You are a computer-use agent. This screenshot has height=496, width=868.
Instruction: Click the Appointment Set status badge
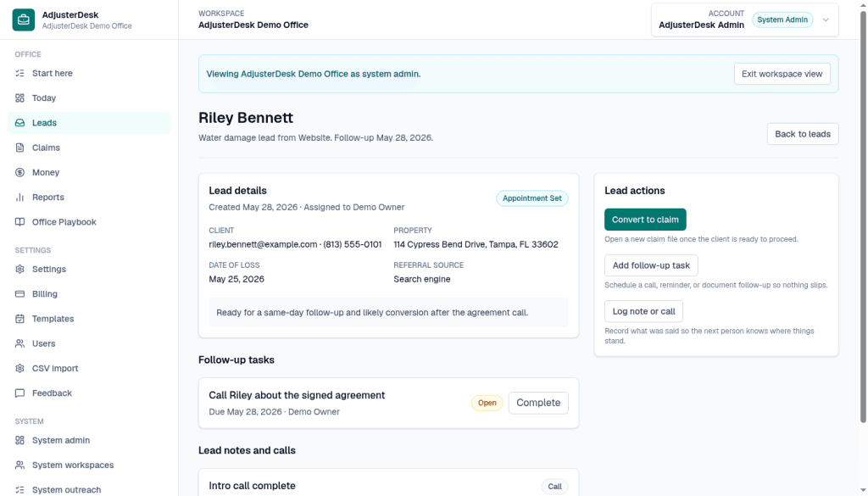click(x=532, y=198)
